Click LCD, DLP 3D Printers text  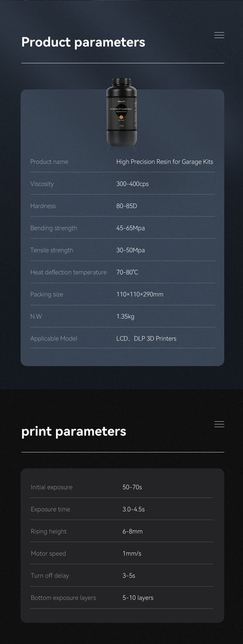coord(146,338)
